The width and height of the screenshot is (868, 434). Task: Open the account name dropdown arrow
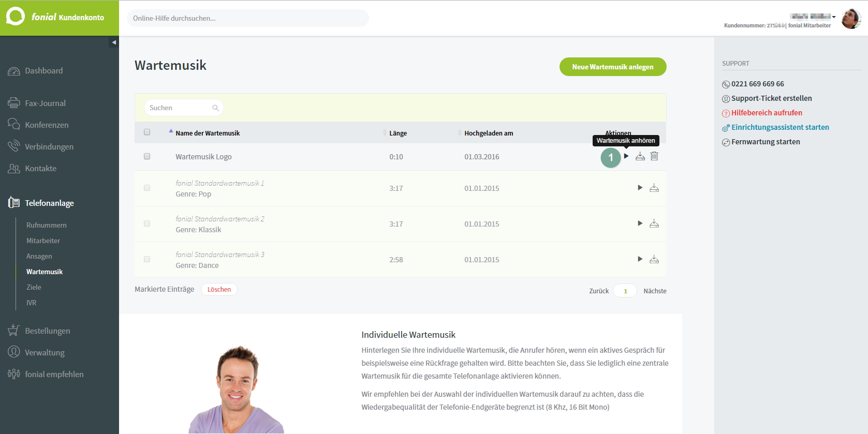point(834,17)
